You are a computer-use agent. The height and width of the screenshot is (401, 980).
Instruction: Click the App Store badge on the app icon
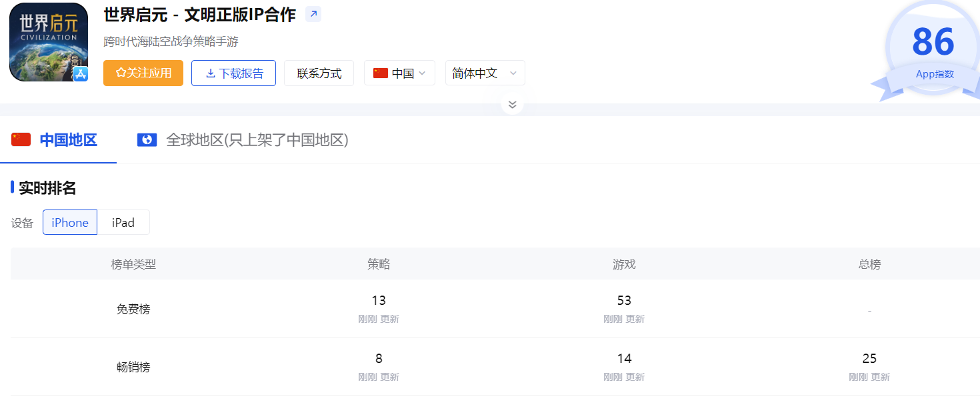point(81,74)
